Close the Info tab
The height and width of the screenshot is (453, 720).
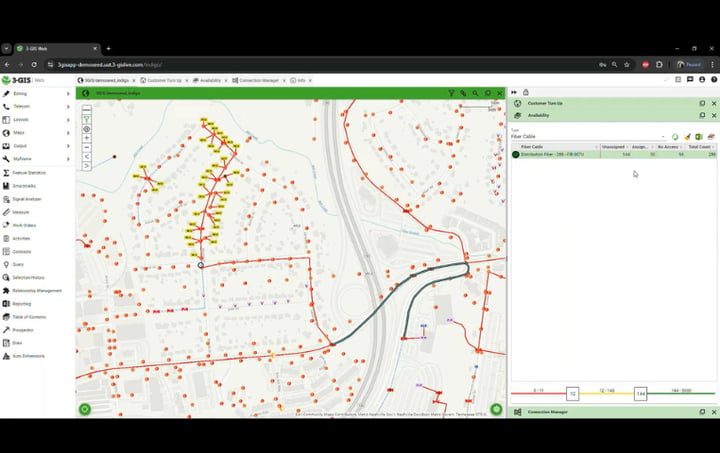click(x=310, y=80)
